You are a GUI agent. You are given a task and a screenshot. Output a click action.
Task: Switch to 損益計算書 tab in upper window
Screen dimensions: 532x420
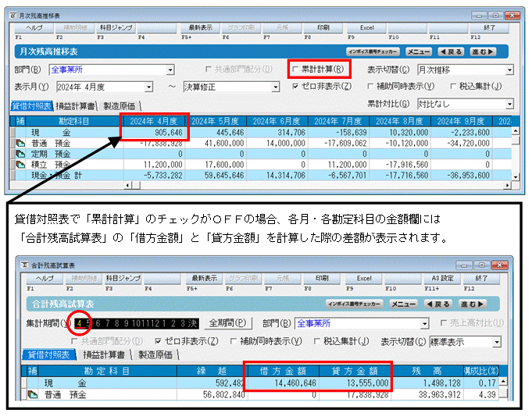click(75, 106)
